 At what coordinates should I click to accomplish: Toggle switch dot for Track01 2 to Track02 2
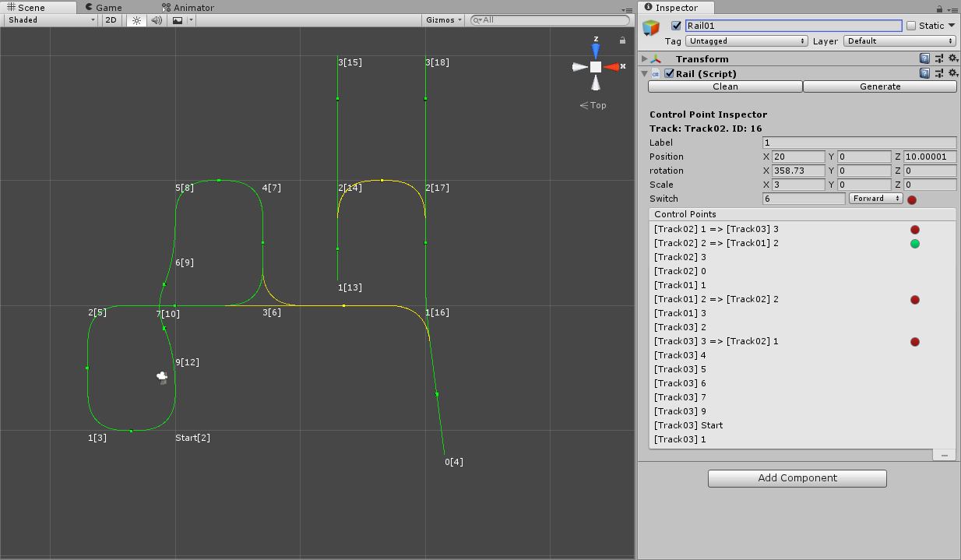915,300
